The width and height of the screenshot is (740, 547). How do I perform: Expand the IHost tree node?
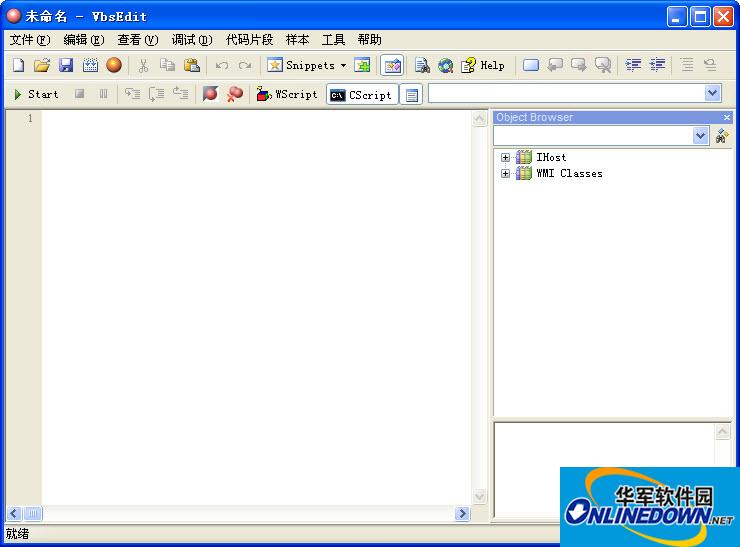(x=505, y=157)
